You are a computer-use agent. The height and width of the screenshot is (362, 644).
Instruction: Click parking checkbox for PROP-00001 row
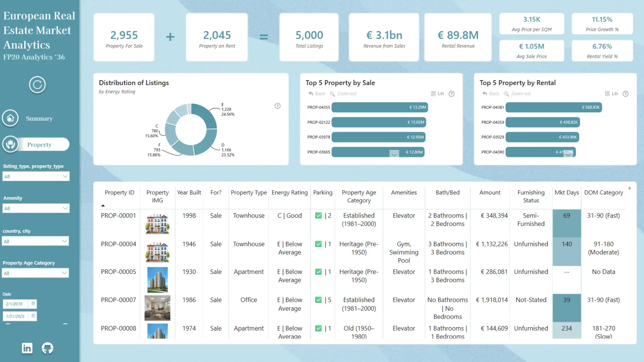tap(318, 216)
